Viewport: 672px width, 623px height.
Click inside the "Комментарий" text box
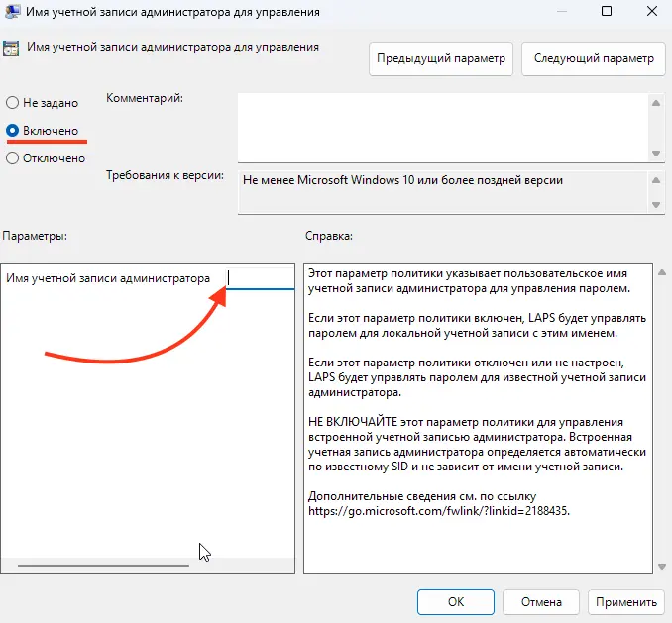pos(442,126)
